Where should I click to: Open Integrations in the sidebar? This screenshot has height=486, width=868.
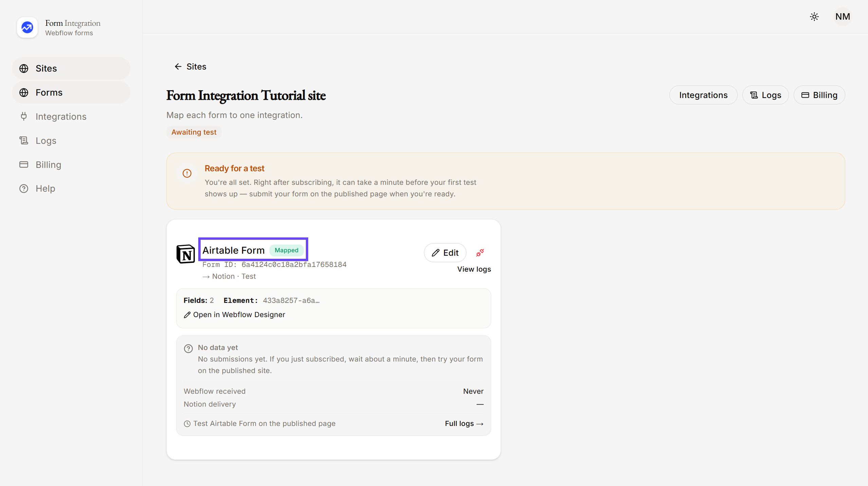coord(71,117)
